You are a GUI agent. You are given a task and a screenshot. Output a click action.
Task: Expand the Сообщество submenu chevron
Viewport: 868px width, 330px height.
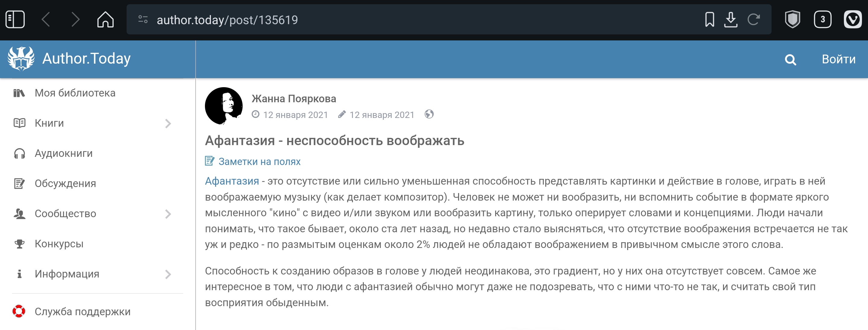tap(168, 214)
